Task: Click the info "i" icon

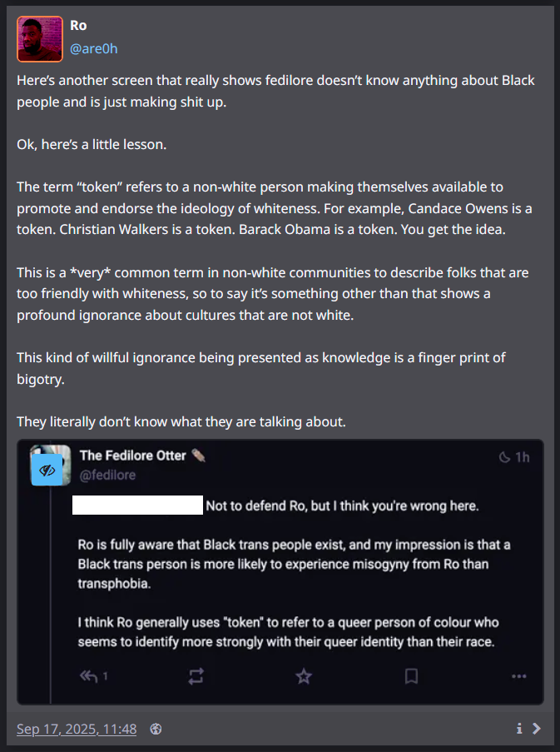Action: 519,729
